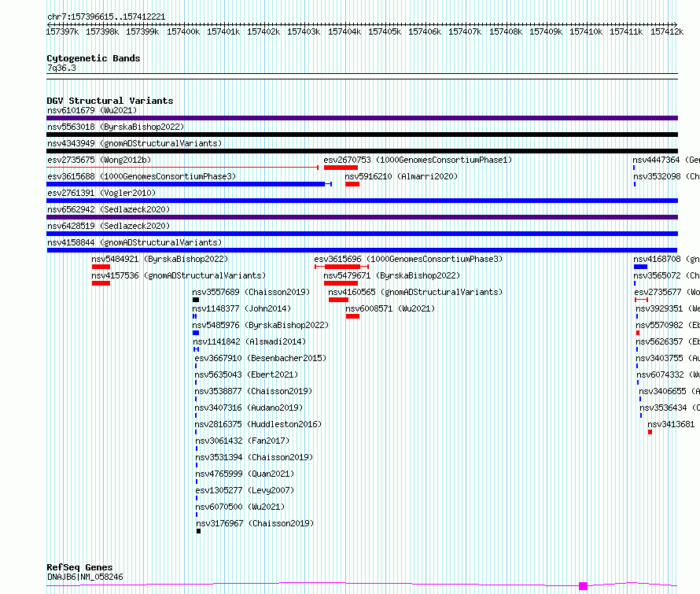The height and width of the screenshot is (594, 700).
Task: Open esv3667910 (Besenbacher2015) label
Action: (x=260, y=358)
